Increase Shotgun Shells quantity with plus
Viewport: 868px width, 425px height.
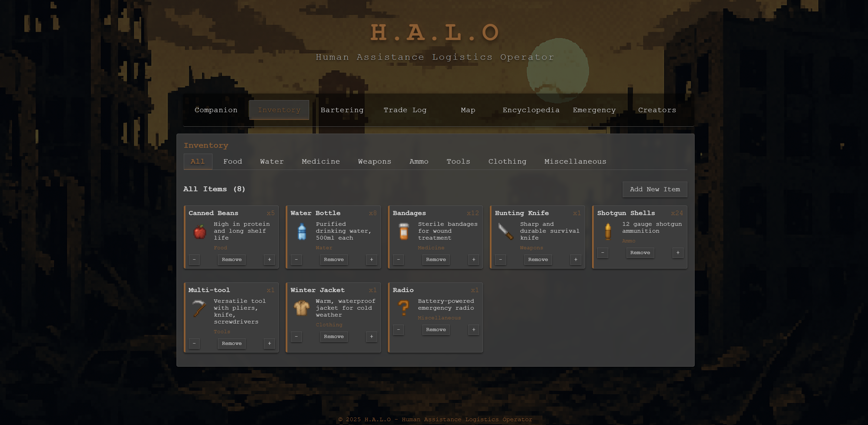[678, 253]
